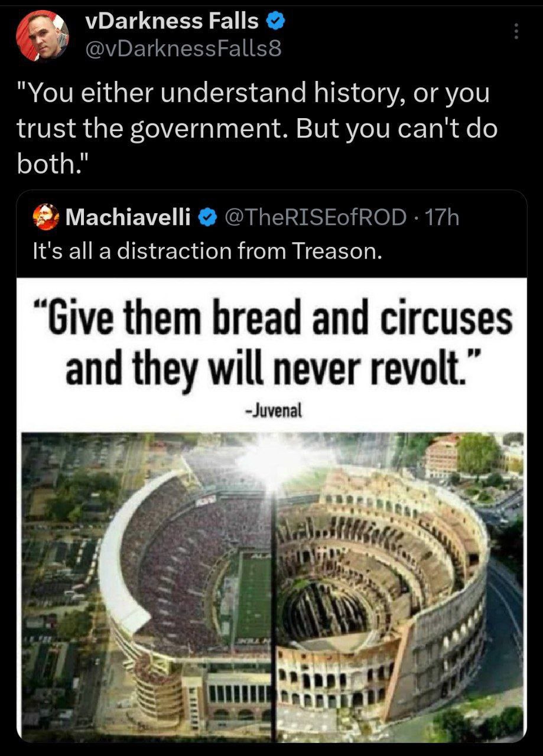Tap verified badge beside vDarkness Falls
This screenshot has width=543, height=756.
276,22
